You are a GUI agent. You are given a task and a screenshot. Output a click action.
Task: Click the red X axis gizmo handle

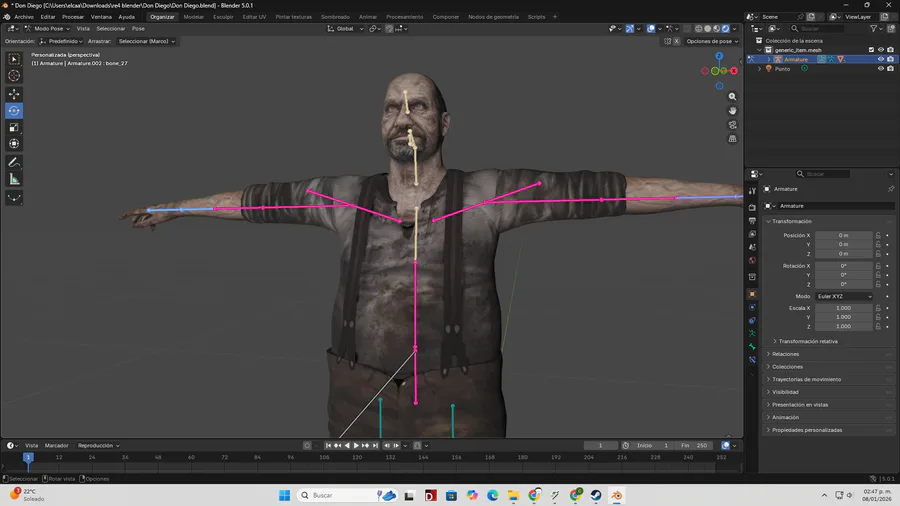[734, 71]
